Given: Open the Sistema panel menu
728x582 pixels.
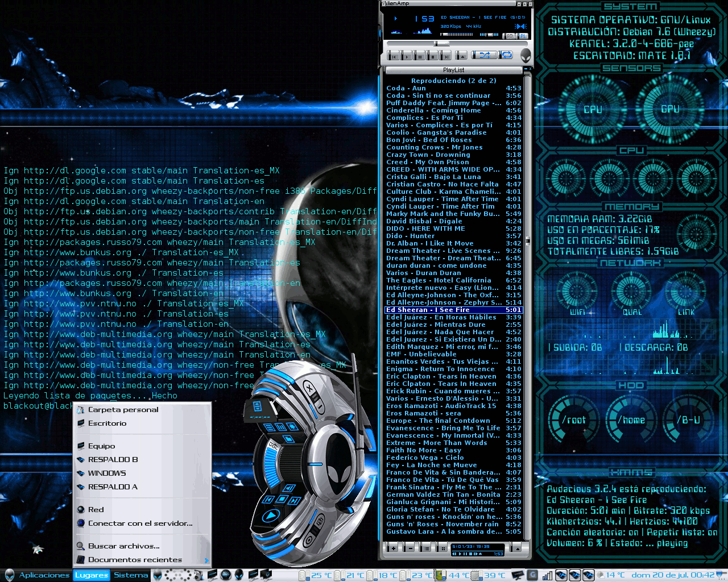Looking at the screenshot, I should click(x=131, y=575).
